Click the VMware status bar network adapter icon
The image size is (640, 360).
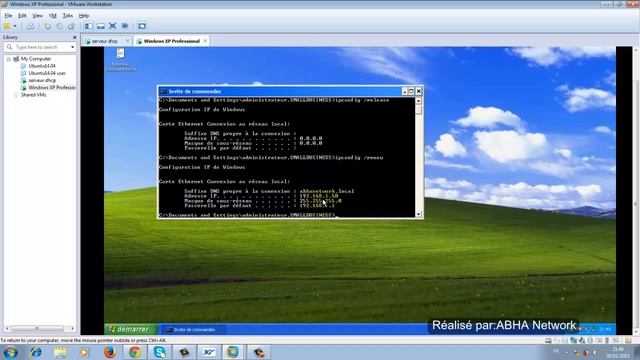point(573,340)
